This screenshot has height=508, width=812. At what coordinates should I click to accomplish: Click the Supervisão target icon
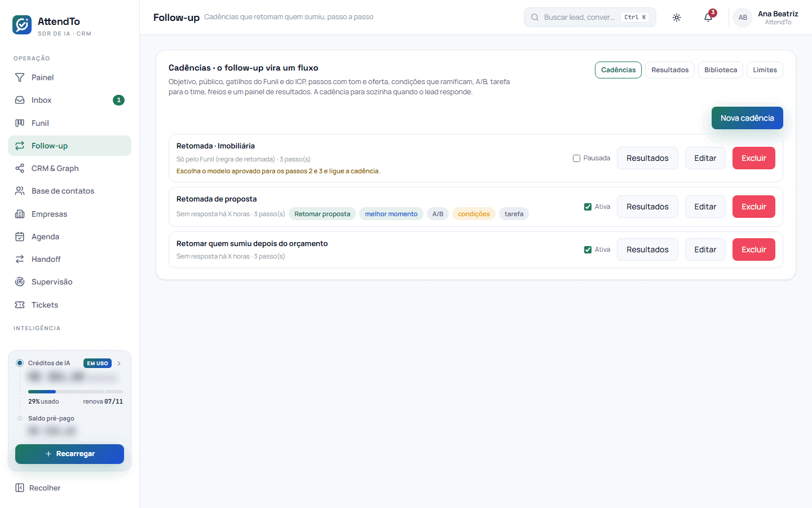coord(20,282)
